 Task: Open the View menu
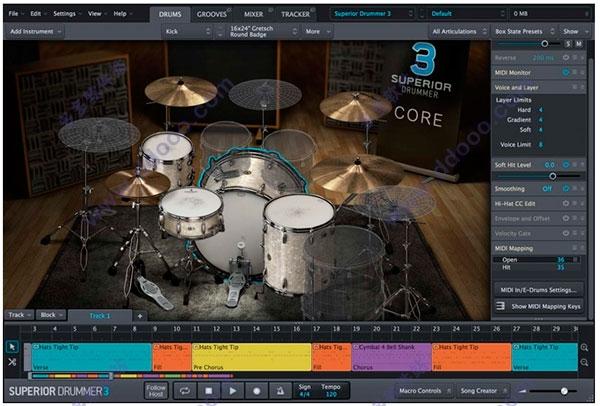point(97,14)
